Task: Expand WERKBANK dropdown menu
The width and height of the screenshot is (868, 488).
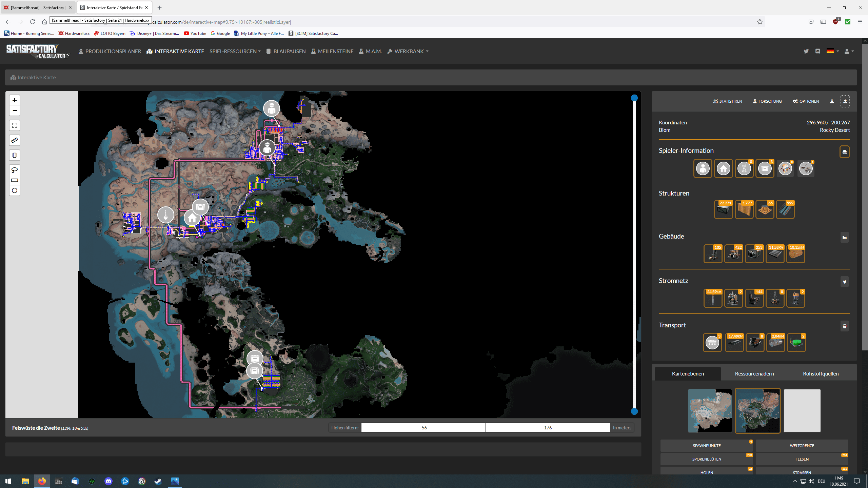Action: coord(408,52)
